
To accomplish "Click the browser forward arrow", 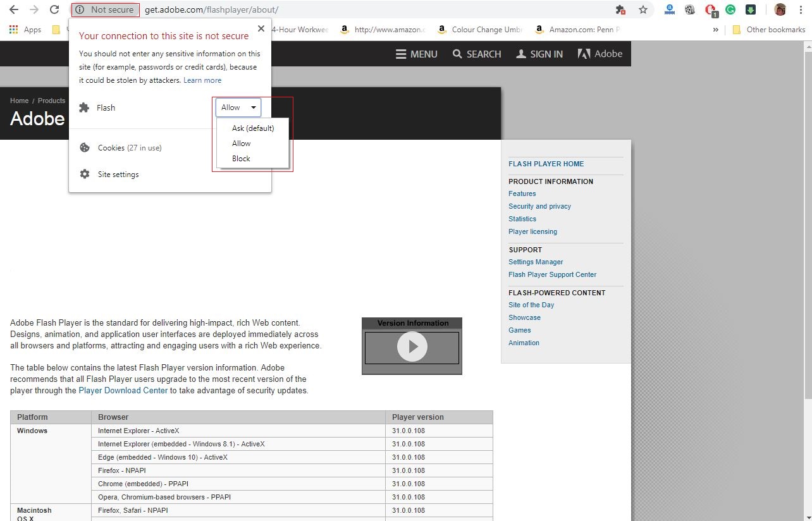I will click(x=34, y=9).
